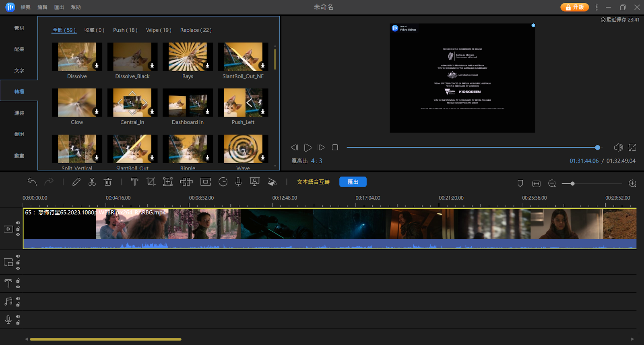Open the more options menu beside upgrade
Viewport: 644px width, 345px height.
coord(597,7)
